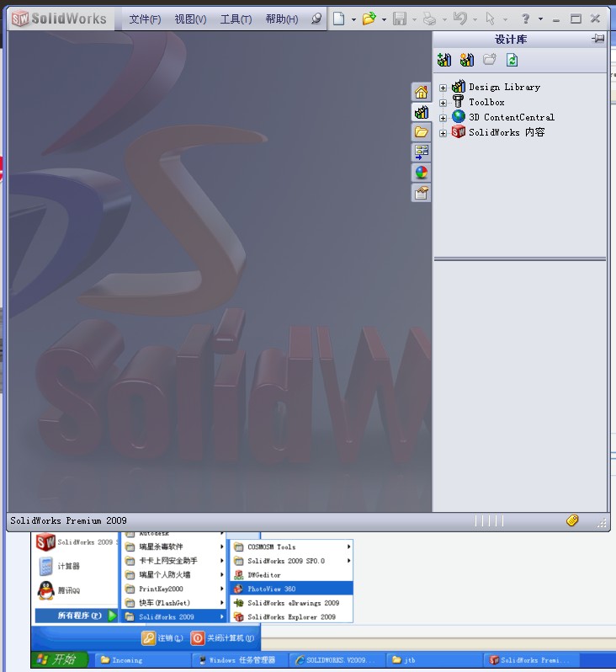Open the 工具(T) menu
Image resolution: width=616 pixels, height=672 pixels.
[236, 19]
